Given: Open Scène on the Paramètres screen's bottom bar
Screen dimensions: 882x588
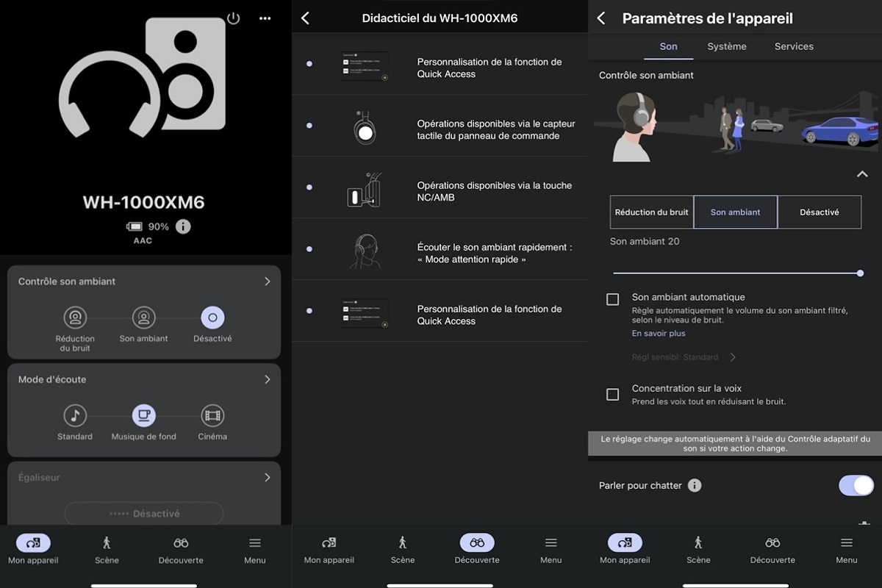Looking at the screenshot, I should point(698,548).
